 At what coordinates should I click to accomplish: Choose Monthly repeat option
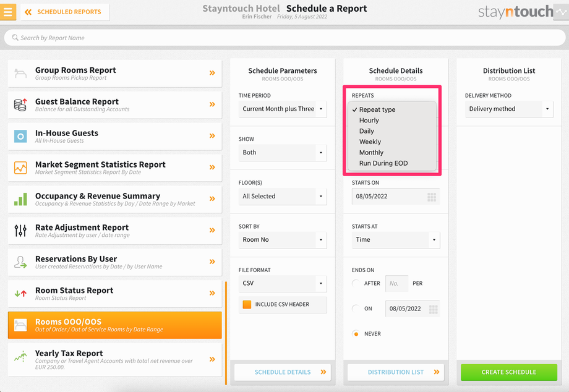tap(392, 153)
